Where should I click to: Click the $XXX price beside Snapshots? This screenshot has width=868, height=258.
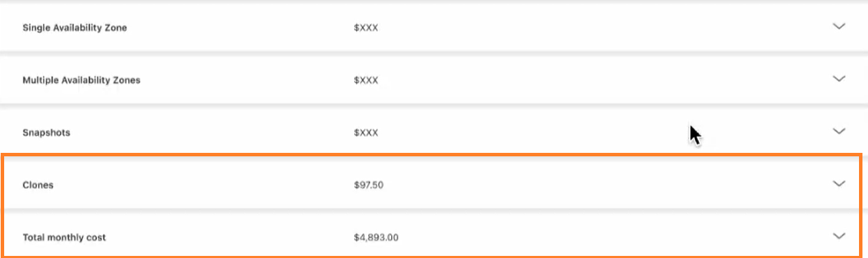(366, 132)
